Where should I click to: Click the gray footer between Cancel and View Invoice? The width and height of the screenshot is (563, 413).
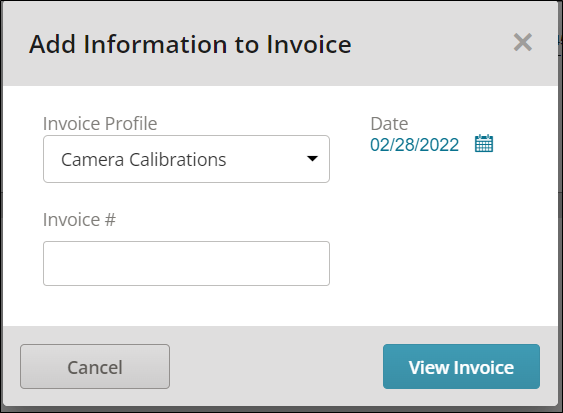click(x=276, y=366)
